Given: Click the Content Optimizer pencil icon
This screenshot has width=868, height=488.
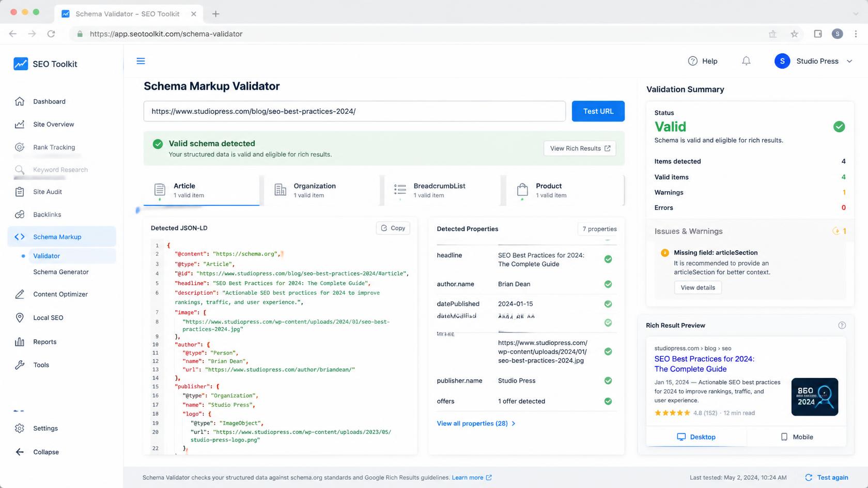Looking at the screenshot, I should pyautogui.click(x=20, y=294).
